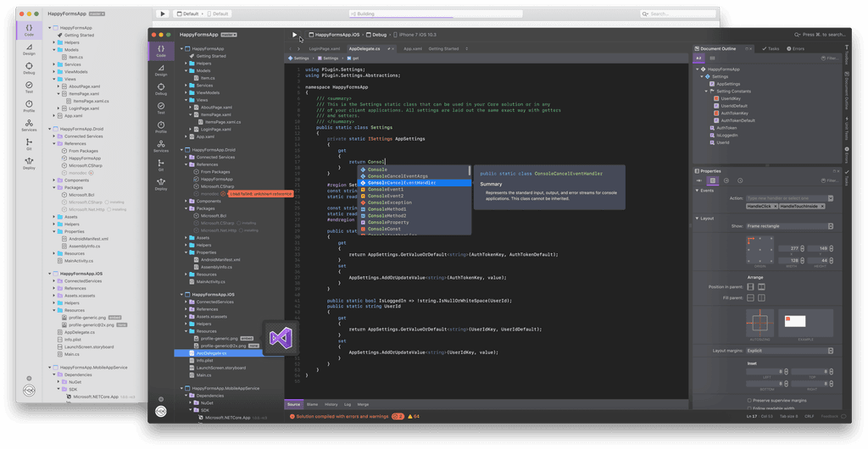This screenshot has width=868, height=449.
Task: Select the Code mode icon in front window sidebar
Action: (x=160, y=51)
